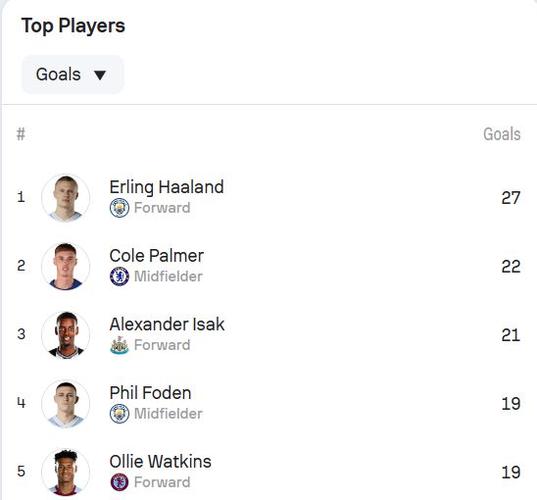Click Manchester City crest under Phil Foden
This screenshot has width=537, height=500.
119,413
